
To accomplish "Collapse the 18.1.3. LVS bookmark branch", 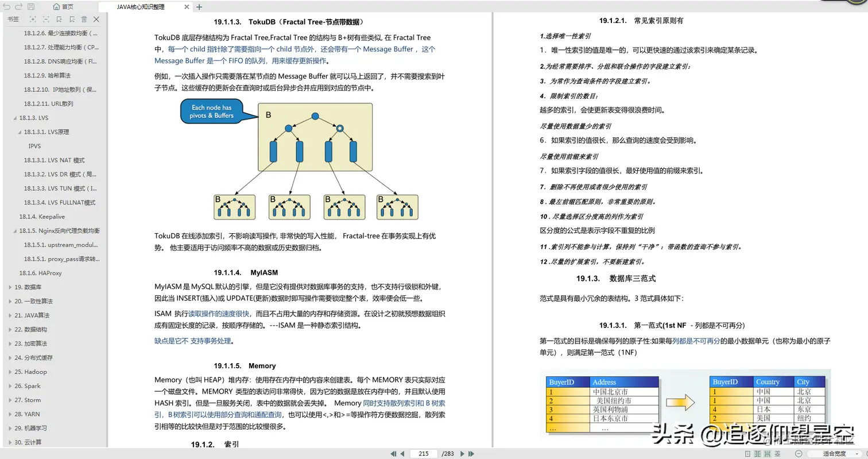I will (15, 117).
